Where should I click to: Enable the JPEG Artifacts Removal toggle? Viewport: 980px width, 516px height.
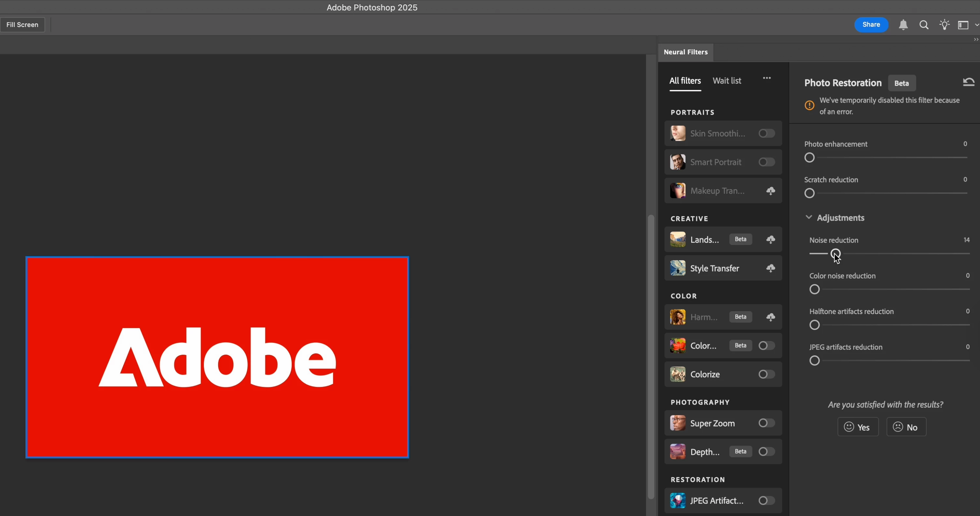click(x=766, y=500)
